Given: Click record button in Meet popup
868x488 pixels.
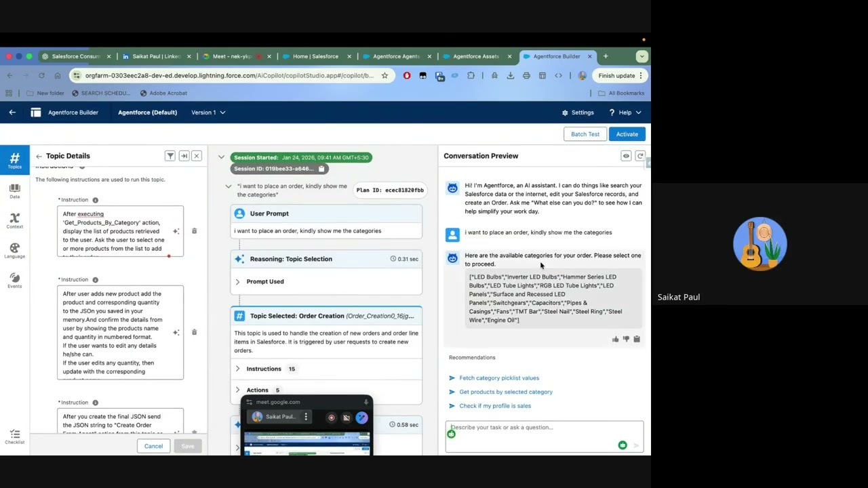Looking at the screenshot, I should click(331, 418).
